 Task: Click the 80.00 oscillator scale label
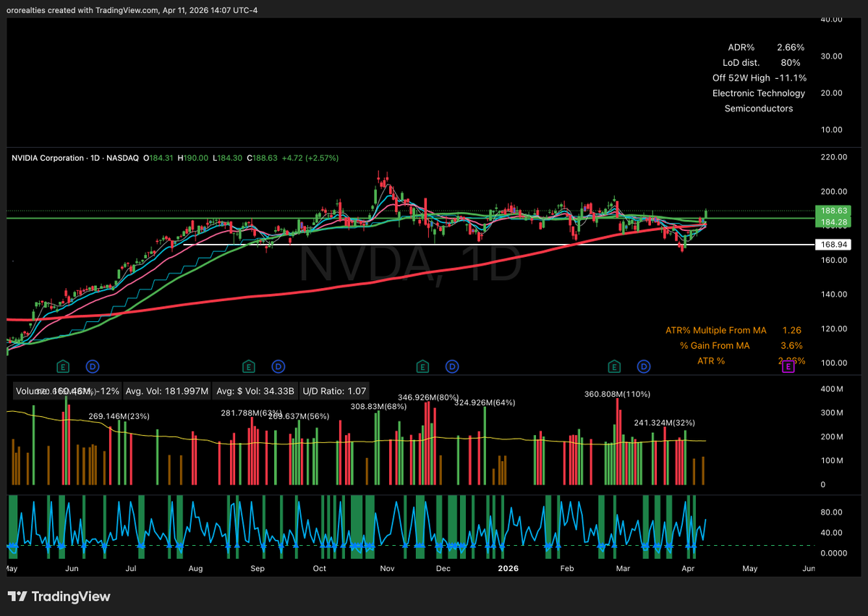(x=832, y=512)
